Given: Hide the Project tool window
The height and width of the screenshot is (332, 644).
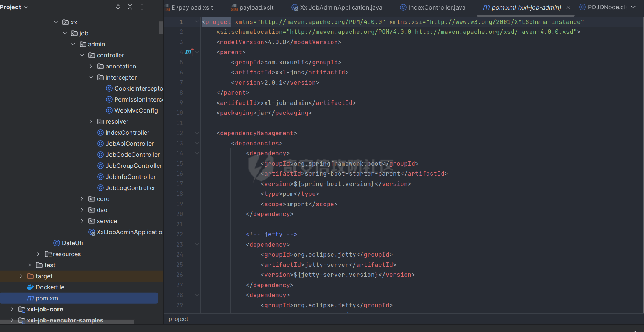Looking at the screenshot, I should pos(153,7).
